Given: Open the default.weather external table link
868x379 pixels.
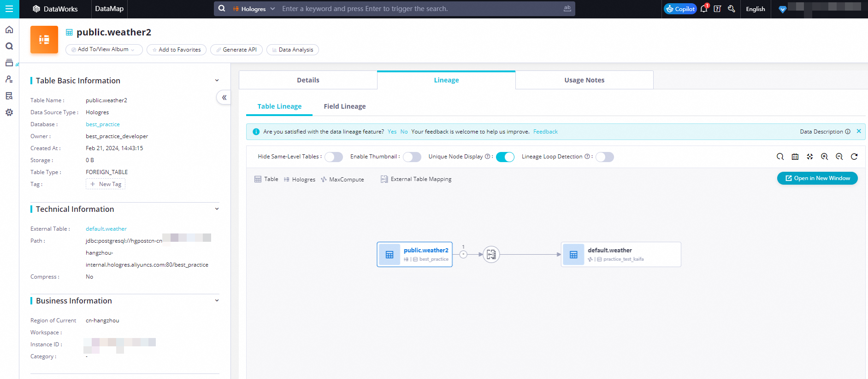Looking at the screenshot, I should point(106,229).
